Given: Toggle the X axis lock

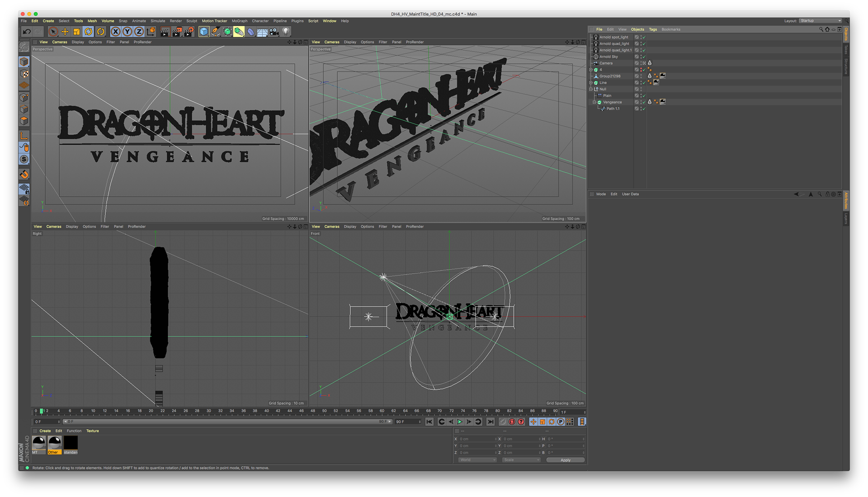Looking at the screenshot, I should (116, 32).
